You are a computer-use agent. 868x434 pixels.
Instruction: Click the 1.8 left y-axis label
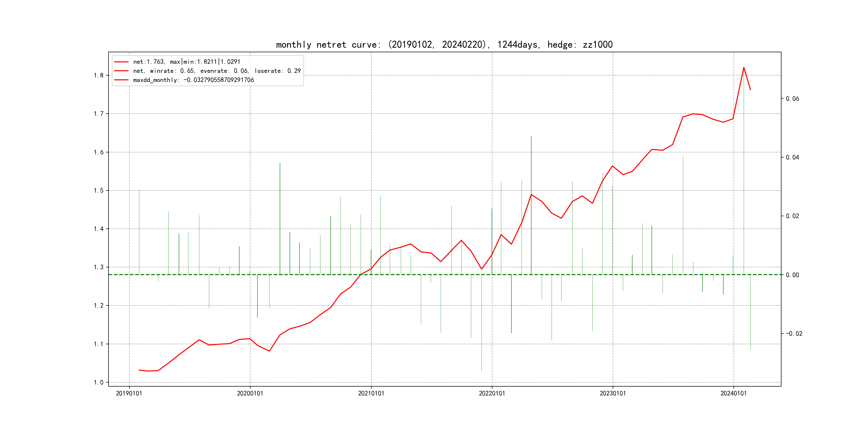click(99, 75)
